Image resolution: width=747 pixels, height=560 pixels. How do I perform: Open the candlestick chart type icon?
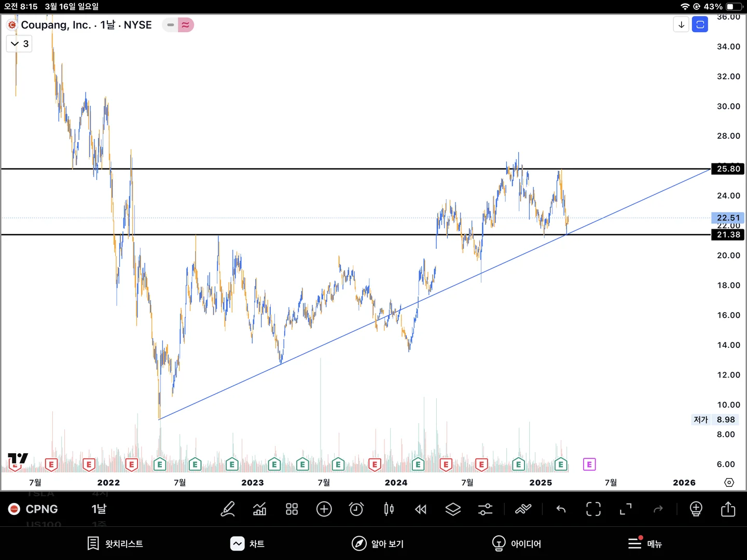389,509
